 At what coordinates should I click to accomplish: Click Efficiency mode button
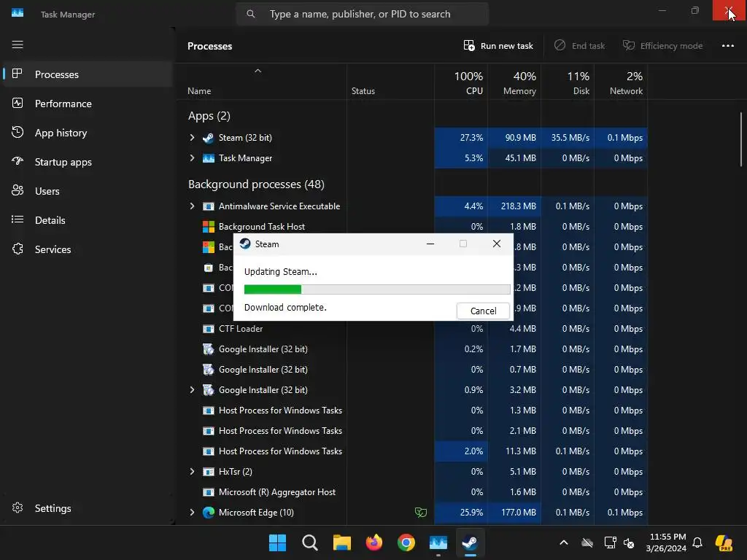(662, 46)
